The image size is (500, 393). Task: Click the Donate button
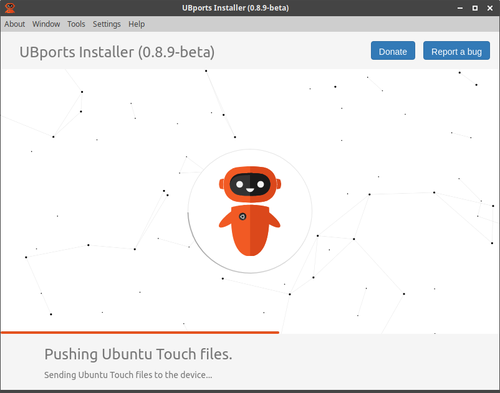[393, 51]
